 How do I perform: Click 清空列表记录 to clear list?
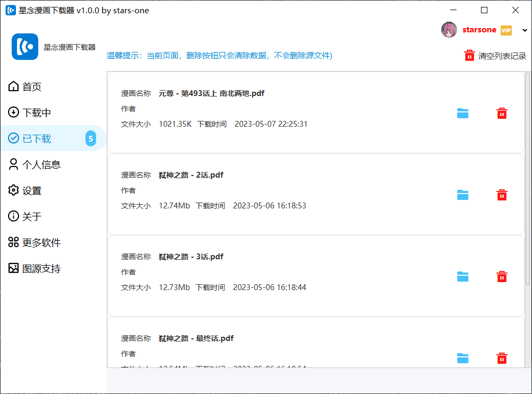coord(495,56)
